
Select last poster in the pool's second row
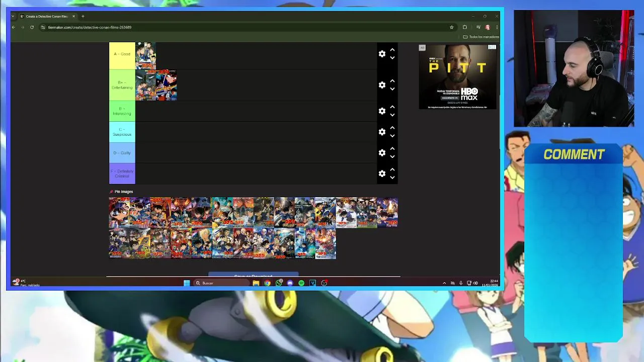(x=326, y=244)
